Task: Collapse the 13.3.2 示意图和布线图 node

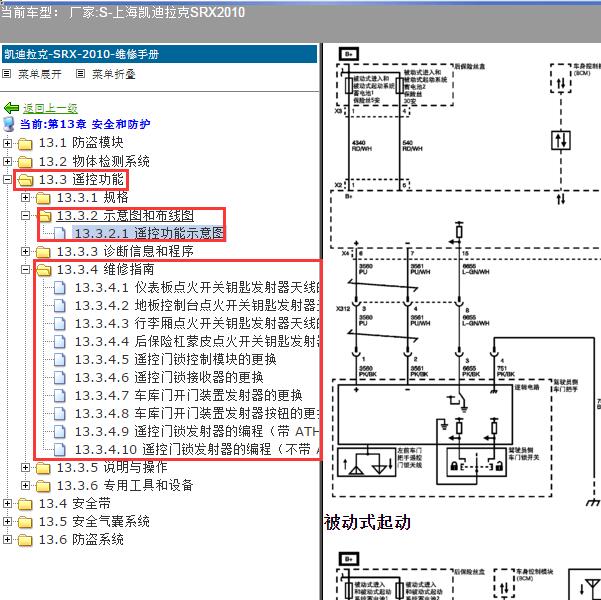Action: pyautogui.click(x=25, y=215)
